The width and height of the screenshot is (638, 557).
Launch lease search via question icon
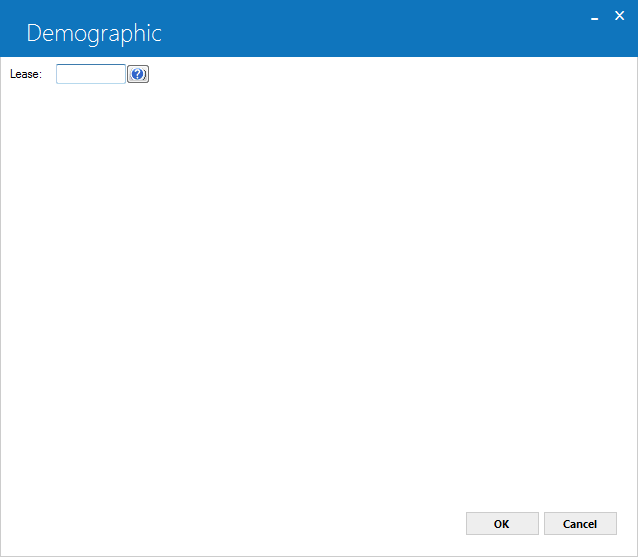tap(138, 74)
